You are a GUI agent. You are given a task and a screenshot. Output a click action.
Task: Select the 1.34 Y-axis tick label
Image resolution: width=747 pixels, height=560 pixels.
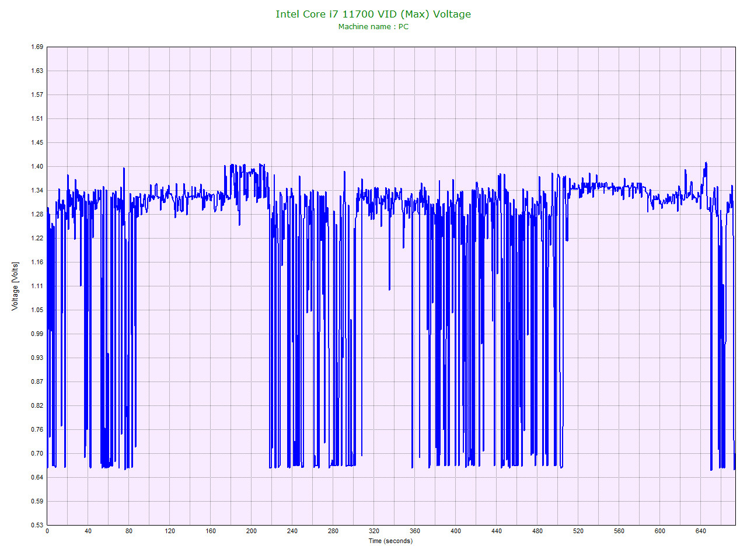(x=36, y=190)
